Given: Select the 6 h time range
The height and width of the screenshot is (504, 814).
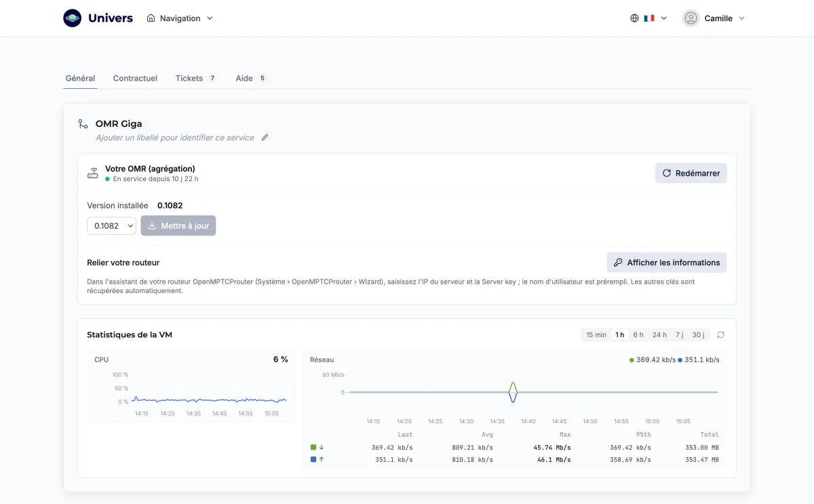Looking at the screenshot, I should (638, 335).
